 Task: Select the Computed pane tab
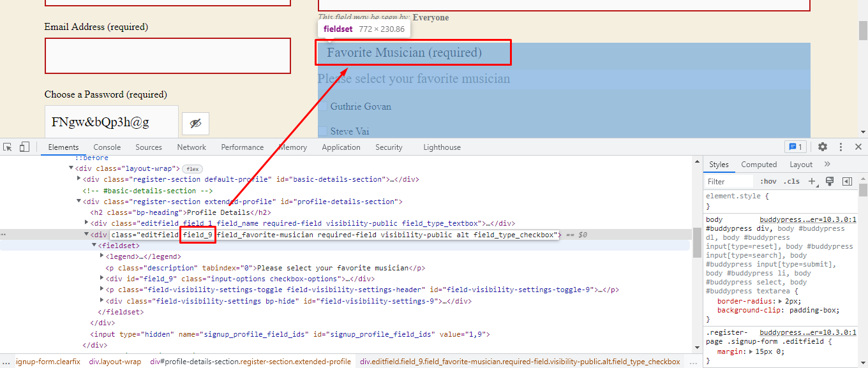(759, 164)
